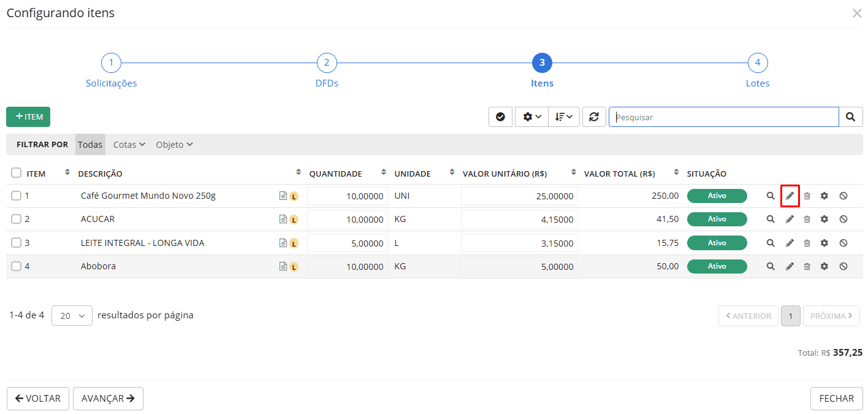868x414 pixels.
Task: Open the Objeto filter dropdown
Action: point(174,145)
